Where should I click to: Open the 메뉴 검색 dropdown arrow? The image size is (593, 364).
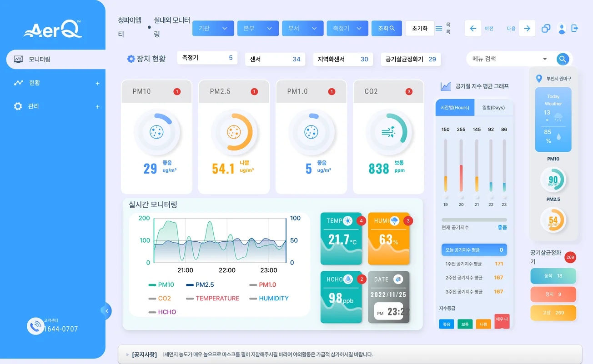point(545,59)
